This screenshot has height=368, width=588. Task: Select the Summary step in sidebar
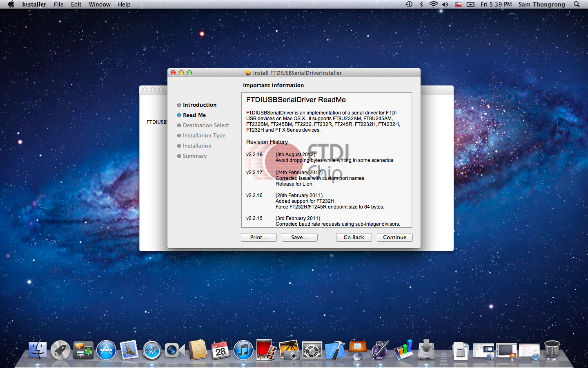pyautogui.click(x=192, y=156)
